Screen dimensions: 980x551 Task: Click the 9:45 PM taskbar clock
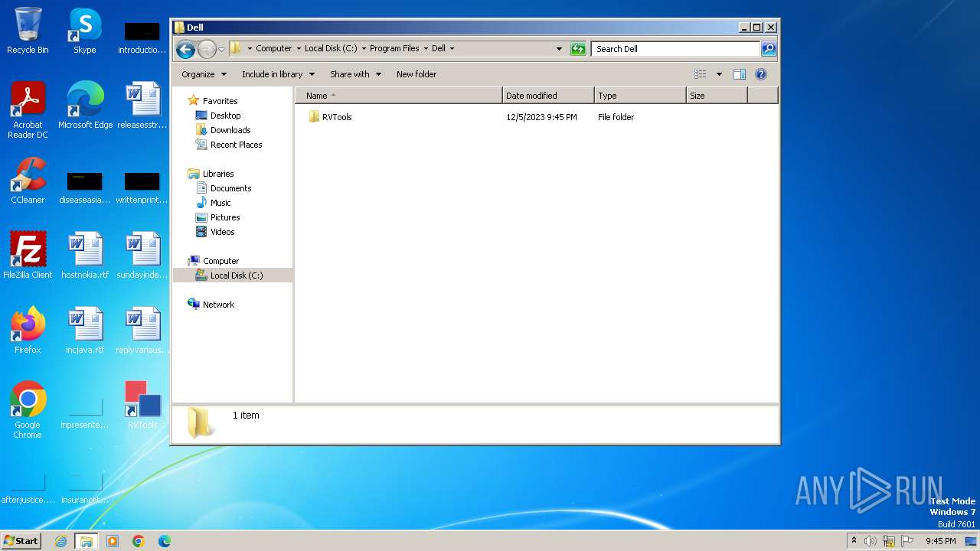(x=940, y=541)
